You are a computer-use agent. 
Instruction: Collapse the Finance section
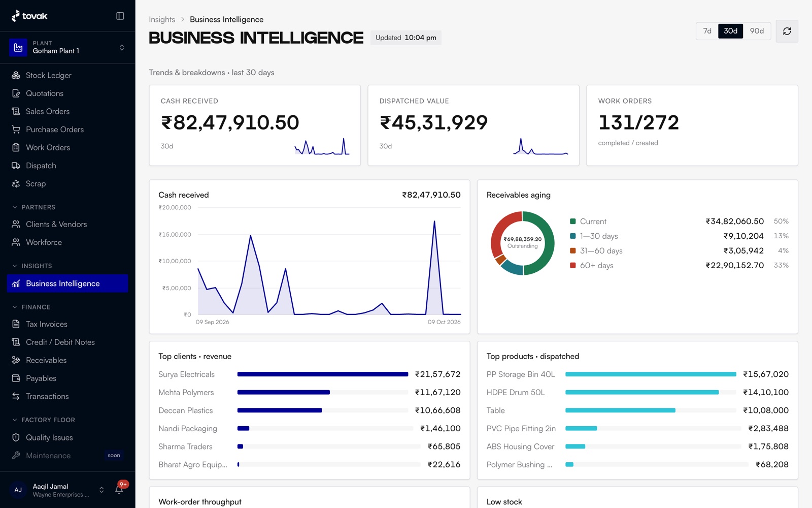coord(31,307)
